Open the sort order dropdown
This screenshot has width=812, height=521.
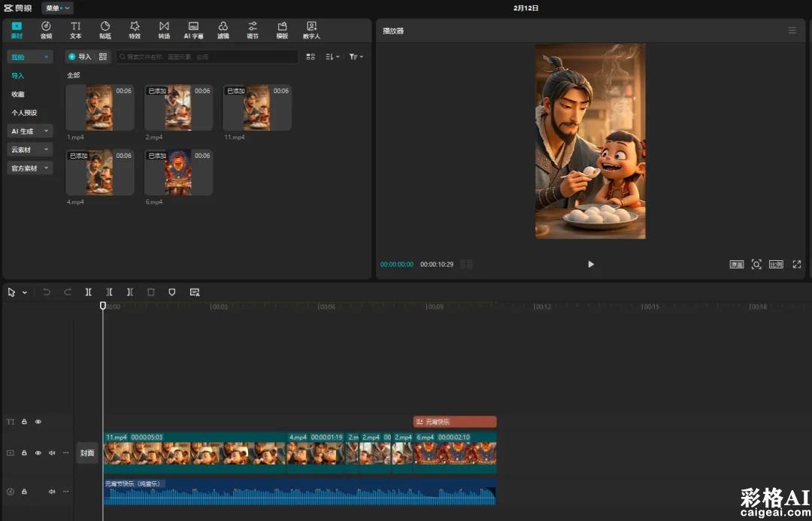coord(333,56)
